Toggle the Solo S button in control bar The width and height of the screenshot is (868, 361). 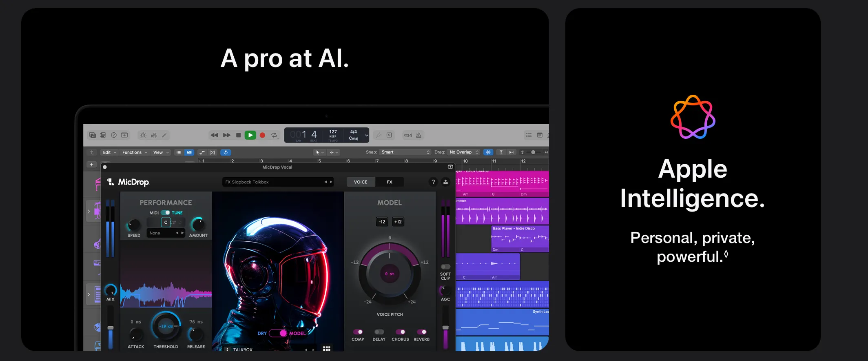[x=389, y=135]
